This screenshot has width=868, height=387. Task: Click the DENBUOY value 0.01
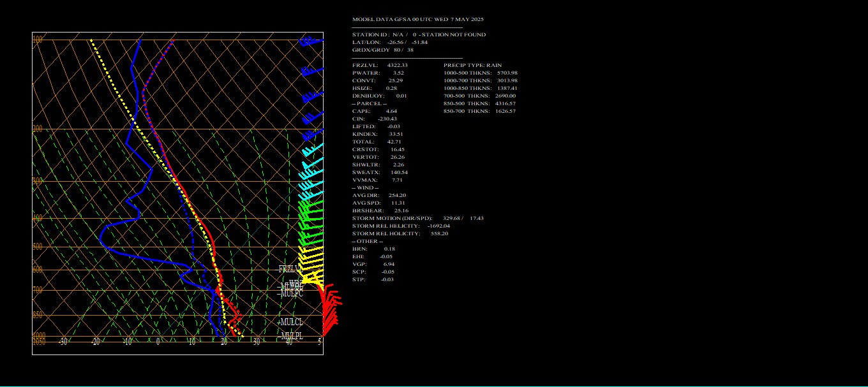[401, 96]
